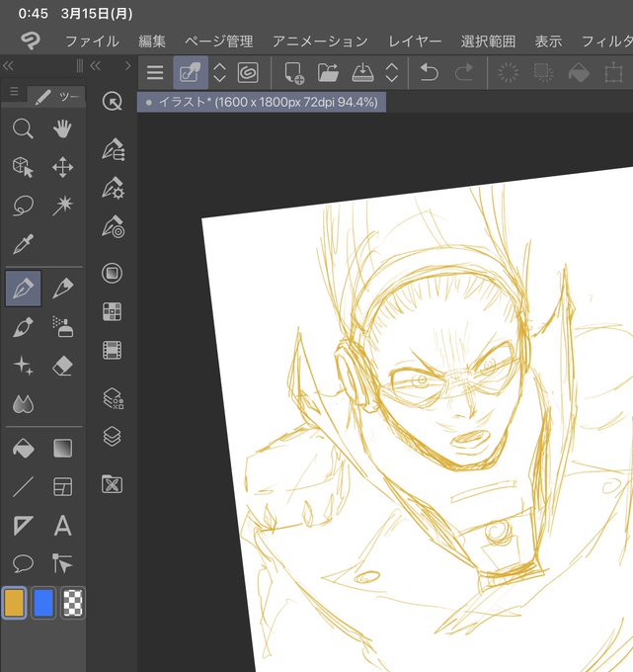Select the Ruler triangle tool
This screenshot has width=633, height=672.
pos(23,526)
